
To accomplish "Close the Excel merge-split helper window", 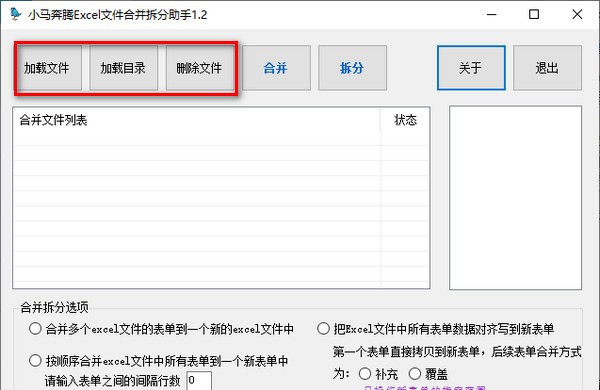I will point(577,15).
